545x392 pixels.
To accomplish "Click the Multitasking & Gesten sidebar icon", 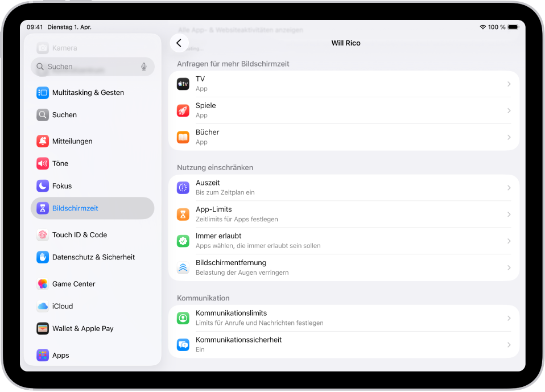I will point(43,93).
